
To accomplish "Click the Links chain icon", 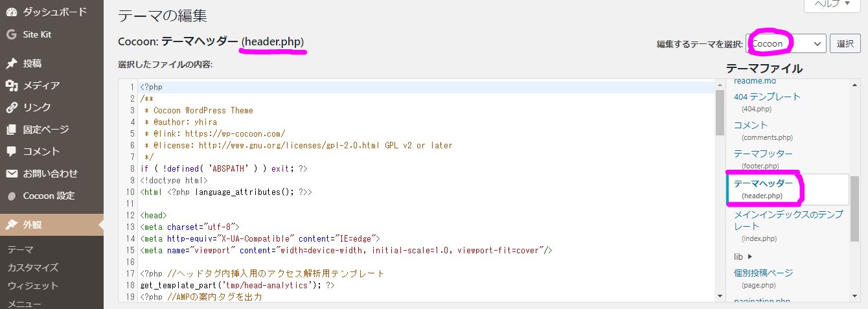I will (11, 108).
